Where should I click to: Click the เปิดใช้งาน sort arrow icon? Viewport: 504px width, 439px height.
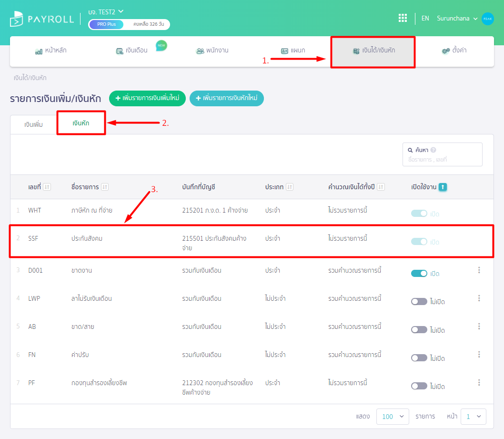pyautogui.click(x=443, y=187)
